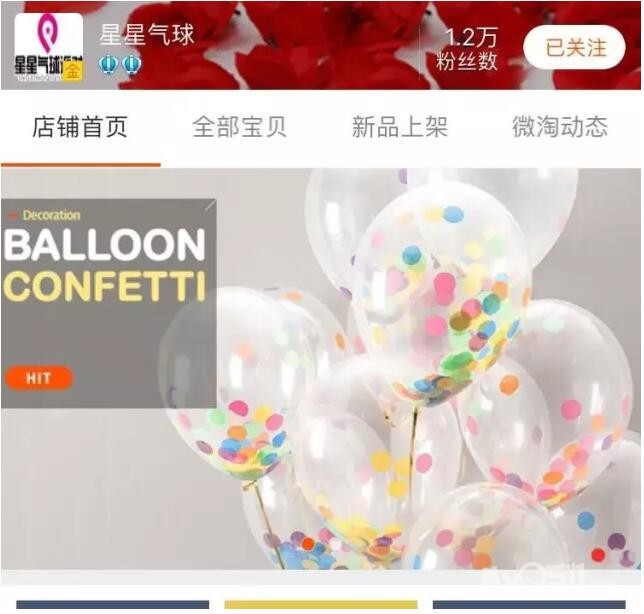Tap the gold 金 badge on logo
Screen dimensions: 644x614
click(x=73, y=71)
